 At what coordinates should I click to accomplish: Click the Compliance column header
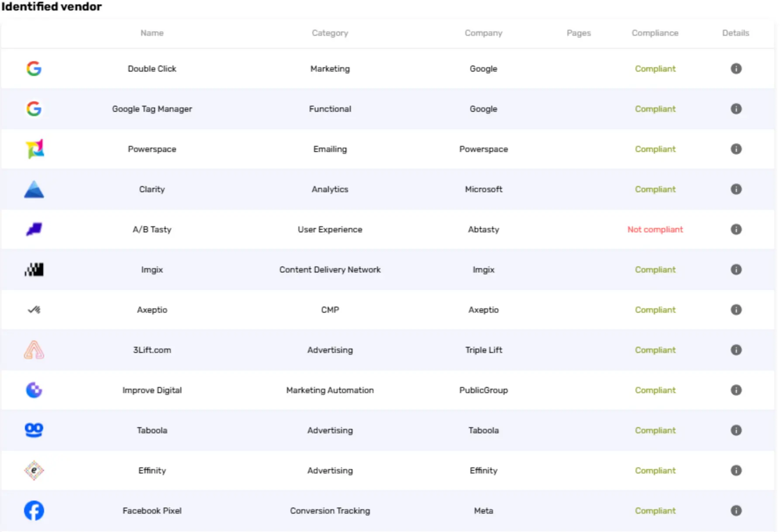coord(655,33)
